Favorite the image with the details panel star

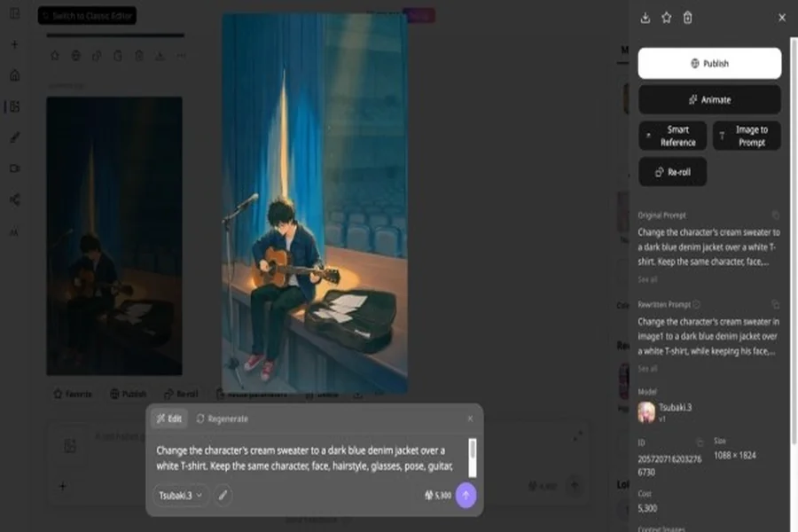pyautogui.click(x=667, y=18)
